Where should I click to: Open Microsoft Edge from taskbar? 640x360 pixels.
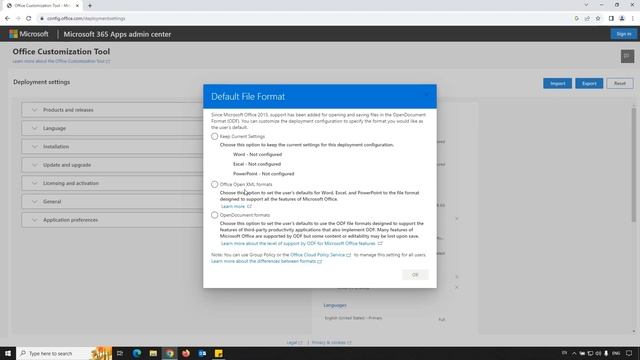(137, 353)
